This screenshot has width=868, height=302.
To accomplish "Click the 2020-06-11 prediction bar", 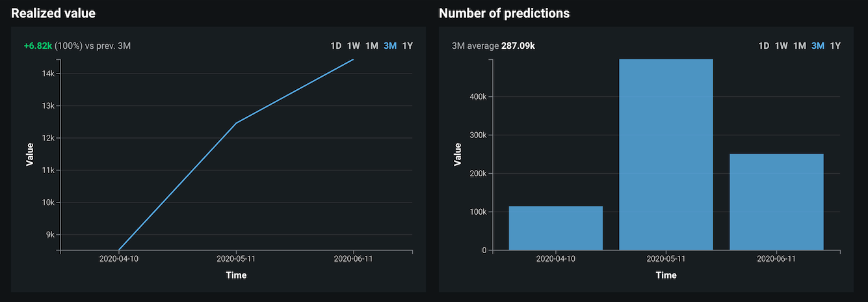I will tap(776, 202).
